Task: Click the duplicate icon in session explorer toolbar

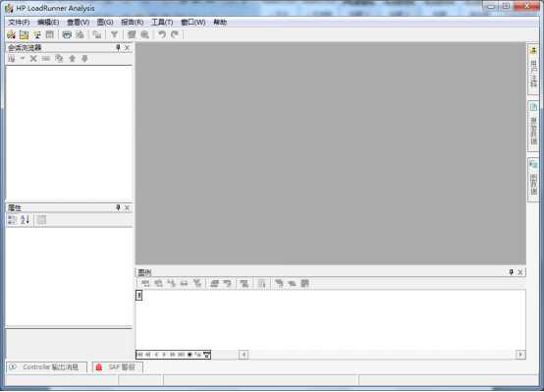Action: tap(59, 59)
